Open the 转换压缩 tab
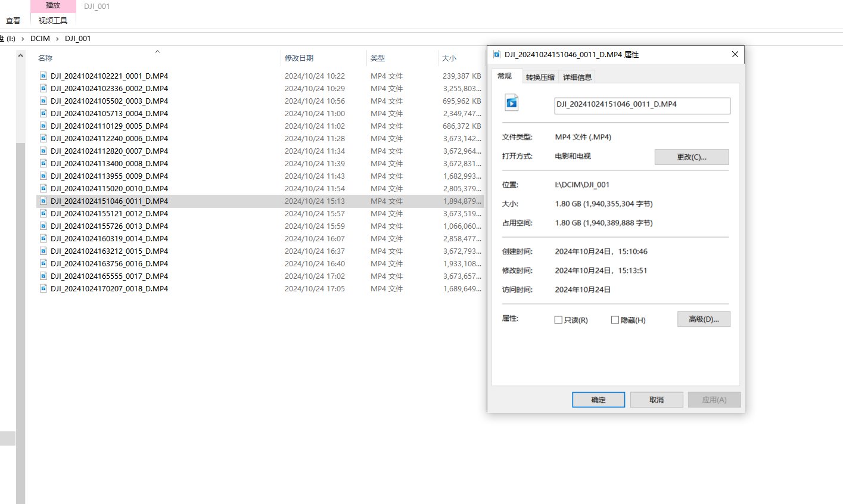This screenshot has width=843, height=504. tap(540, 77)
